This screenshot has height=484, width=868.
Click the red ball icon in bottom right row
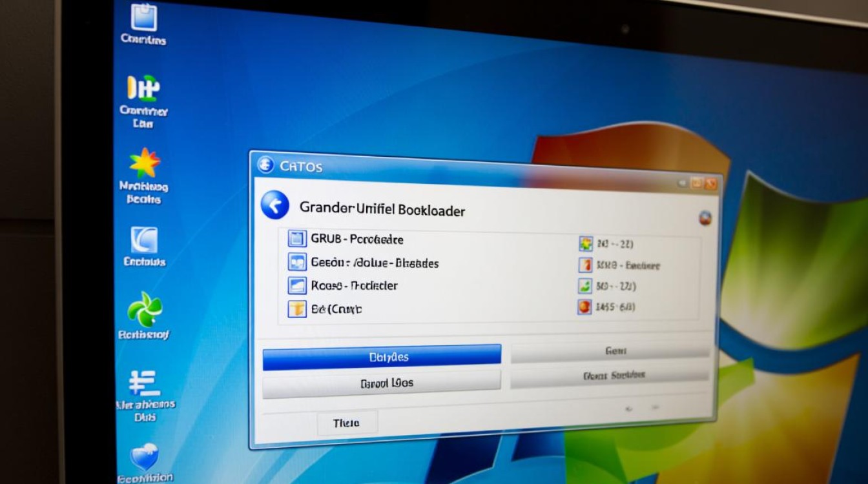(584, 307)
